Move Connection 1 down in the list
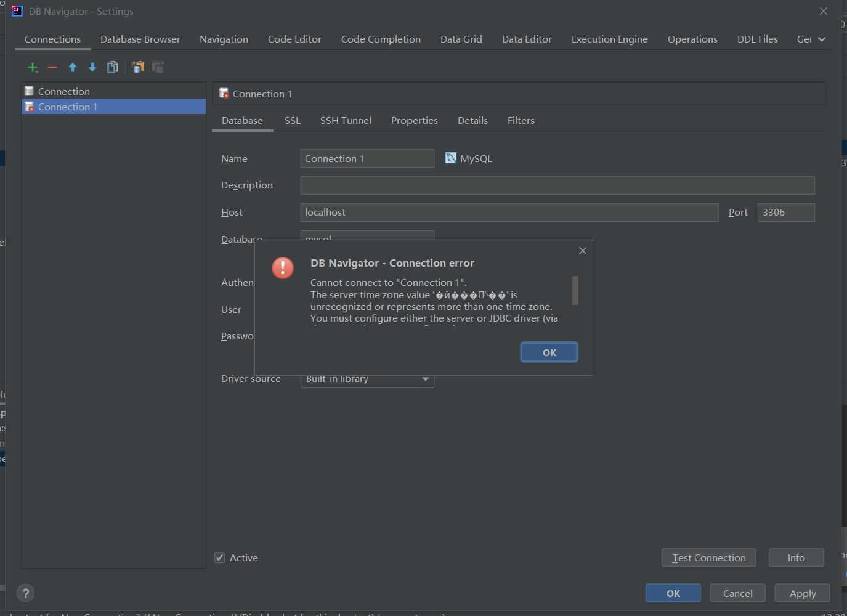 [92, 67]
